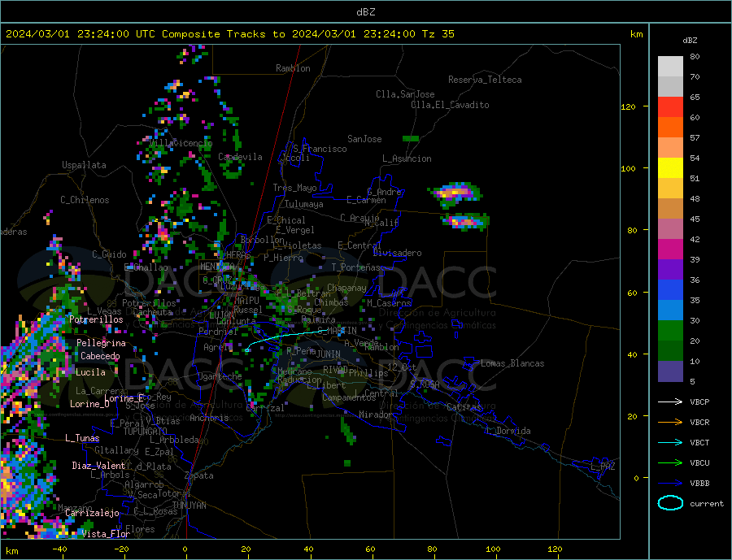Click the -40 tick on the horizontal axis
The height and width of the screenshot is (560, 732).
(59, 549)
